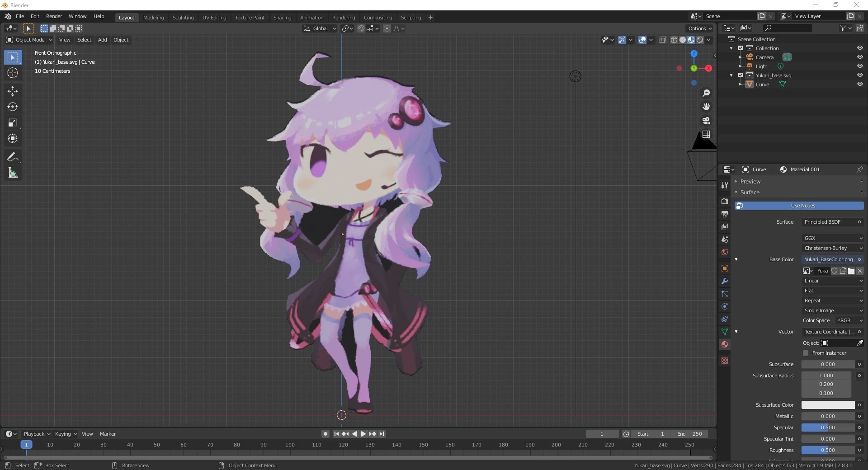Open the viewport Add menu

[103, 40]
